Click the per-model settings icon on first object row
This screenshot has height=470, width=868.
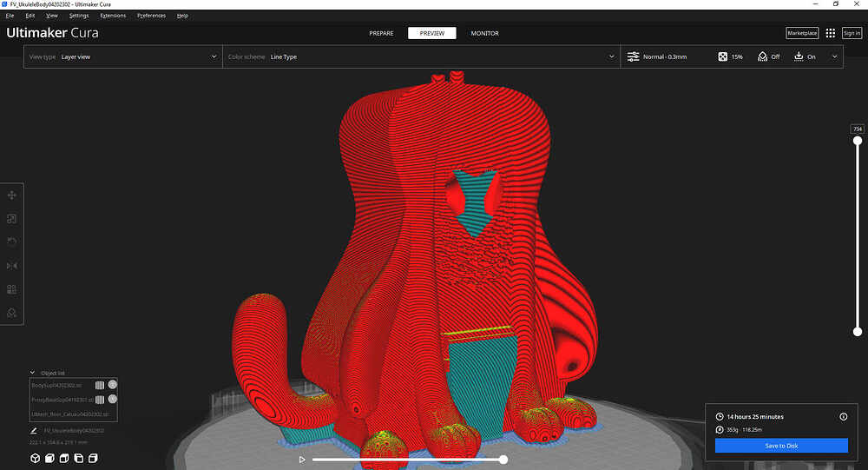(100, 385)
